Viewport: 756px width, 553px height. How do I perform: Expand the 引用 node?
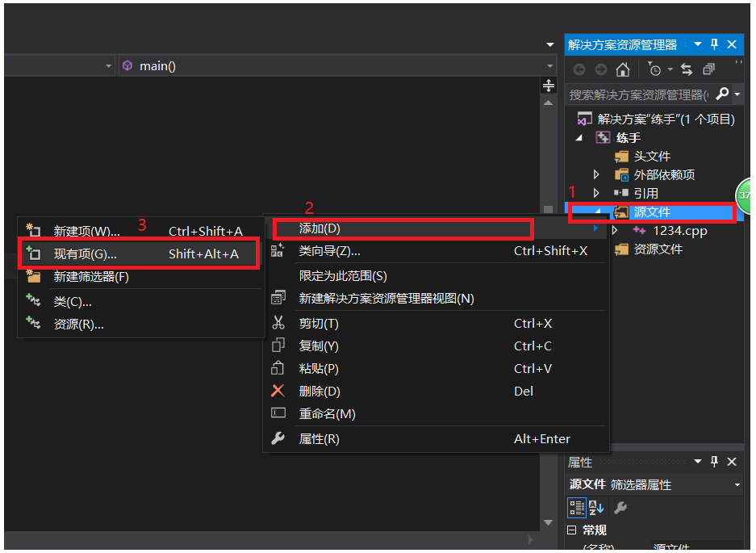tap(596, 193)
